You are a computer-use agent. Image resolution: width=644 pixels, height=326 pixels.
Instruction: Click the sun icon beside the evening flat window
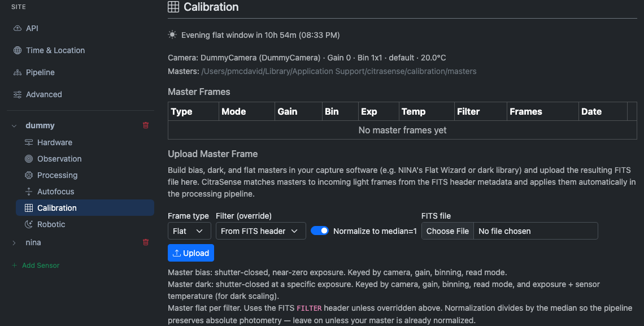pyautogui.click(x=172, y=35)
